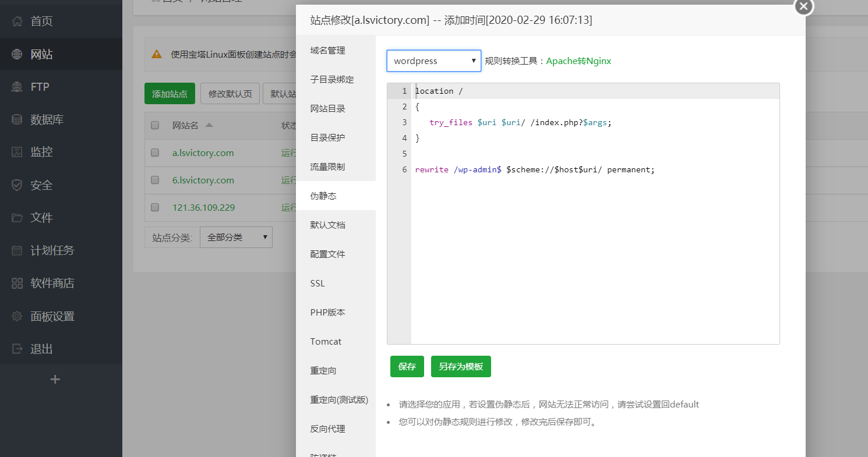
Task: Click the folder icon beside 文件
Action: pyautogui.click(x=17, y=218)
